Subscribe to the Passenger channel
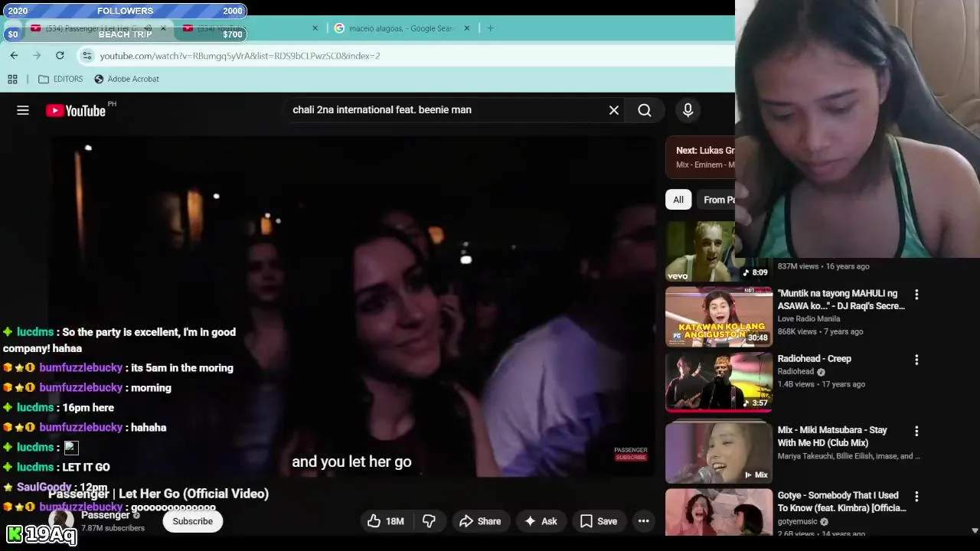This screenshot has width=980, height=551. [x=192, y=521]
